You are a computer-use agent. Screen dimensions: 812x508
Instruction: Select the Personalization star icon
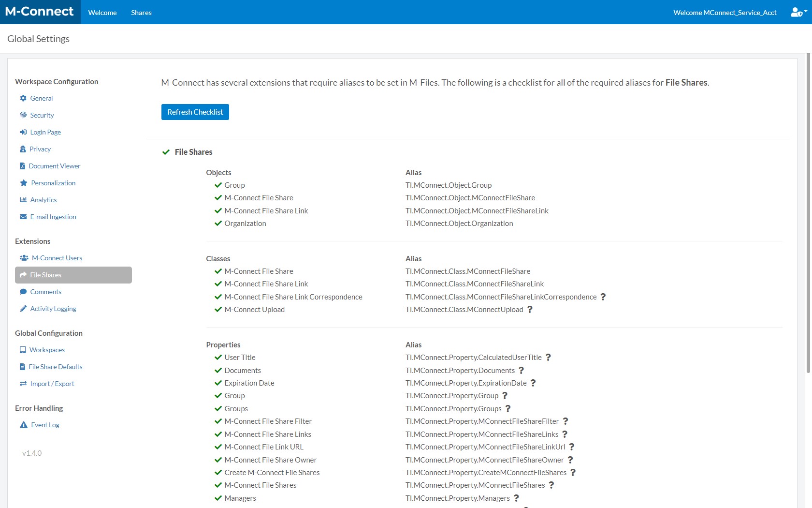(23, 183)
